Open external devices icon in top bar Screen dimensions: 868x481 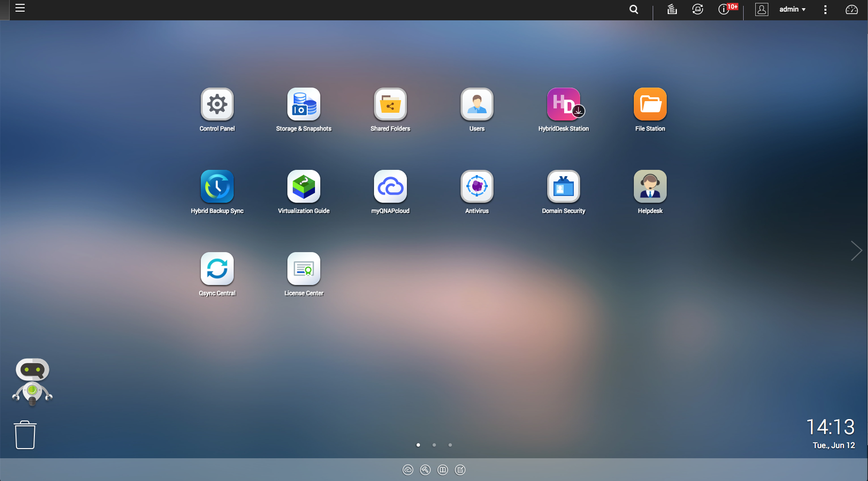pyautogui.click(x=697, y=9)
